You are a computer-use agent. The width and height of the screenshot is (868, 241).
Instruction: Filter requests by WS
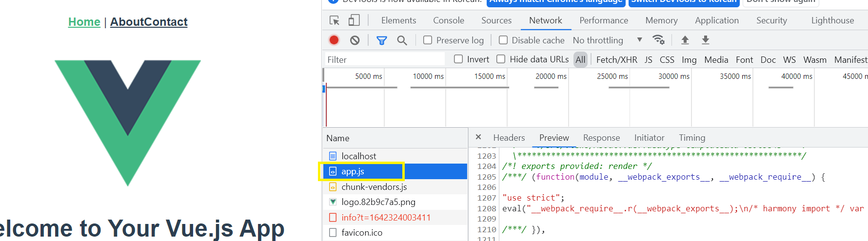[789, 59]
